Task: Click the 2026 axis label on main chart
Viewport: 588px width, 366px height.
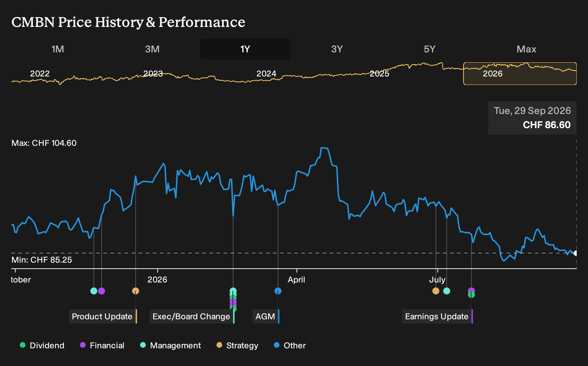Action: pos(157,280)
